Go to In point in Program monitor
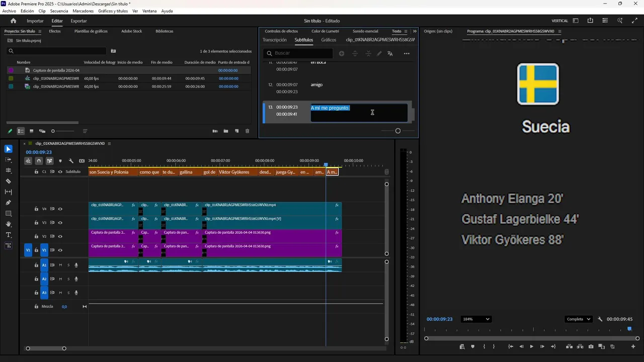This screenshot has height=362, width=644. point(510,346)
